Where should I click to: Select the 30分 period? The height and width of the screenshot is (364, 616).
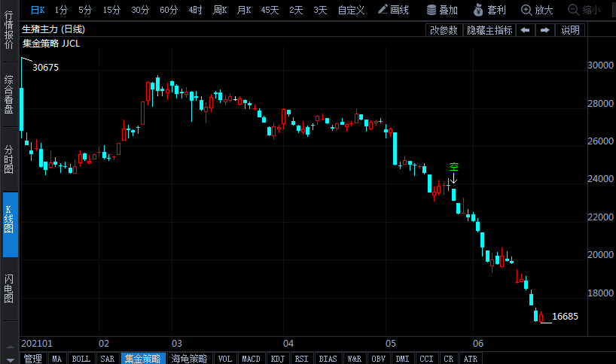click(x=140, y=11)
